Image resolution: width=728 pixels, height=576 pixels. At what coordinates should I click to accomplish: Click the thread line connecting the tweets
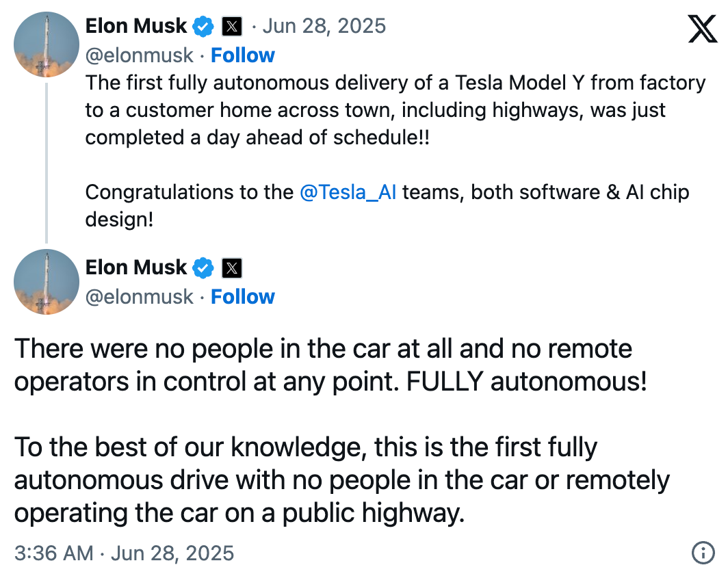click(x=47, y=163)
